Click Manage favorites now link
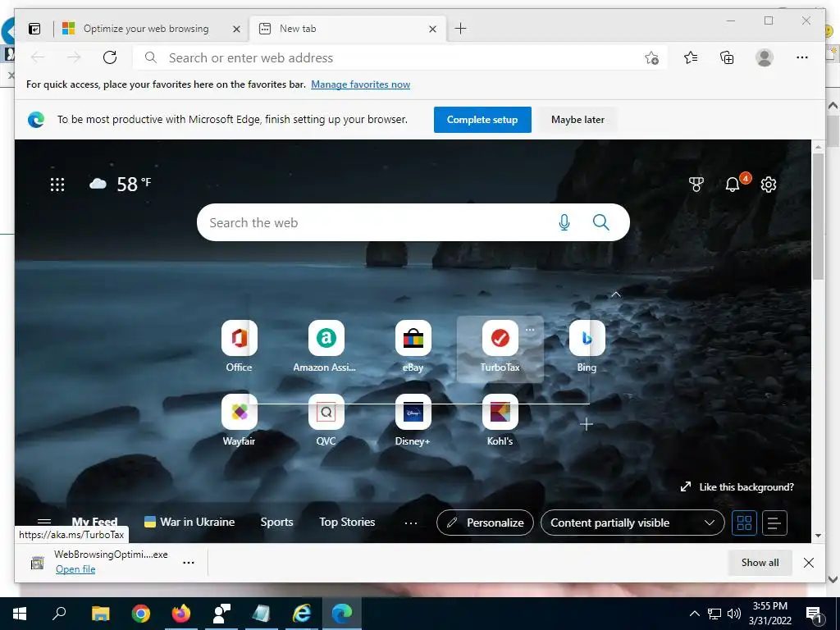The image size is (840, 630). coord(361,84)
